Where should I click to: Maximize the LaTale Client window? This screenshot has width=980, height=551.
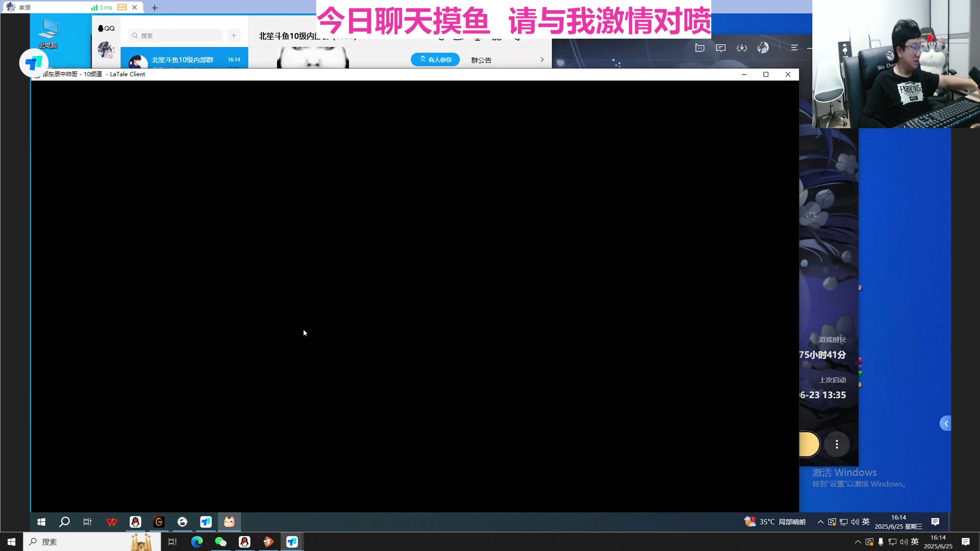tap(766, 74)
